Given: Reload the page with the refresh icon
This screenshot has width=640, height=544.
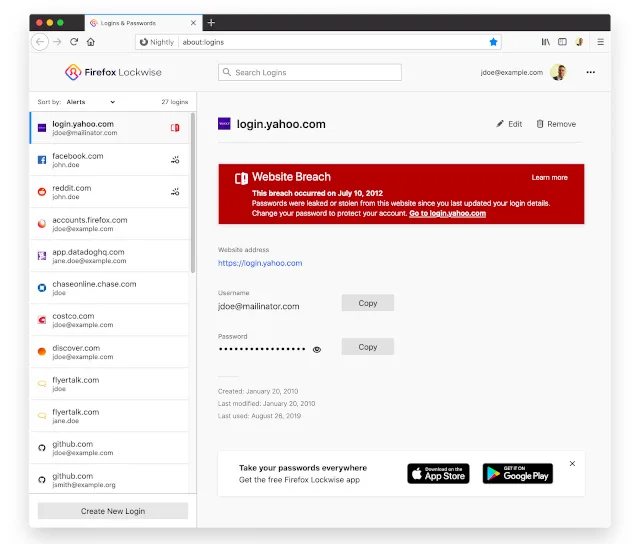Looking at the screenshot, I should click(74, 42).
